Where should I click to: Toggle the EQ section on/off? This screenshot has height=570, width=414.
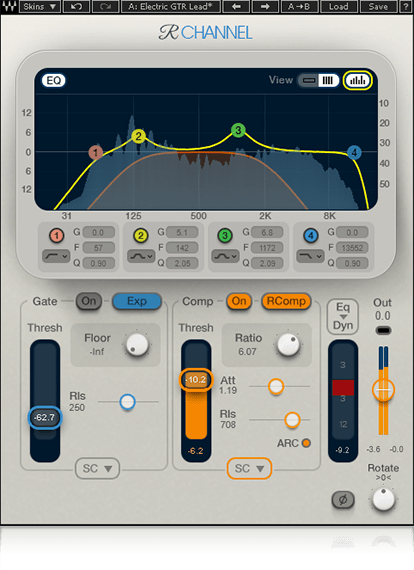[x=54, y=80]
